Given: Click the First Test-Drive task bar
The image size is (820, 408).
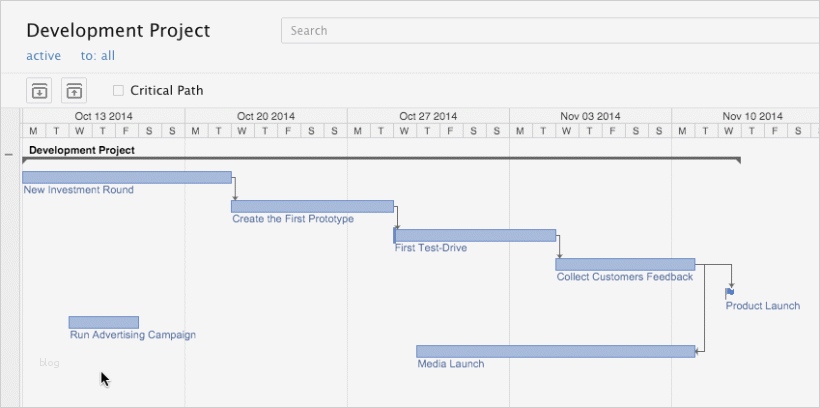Looking at the screenshot, I should point(475,236).
